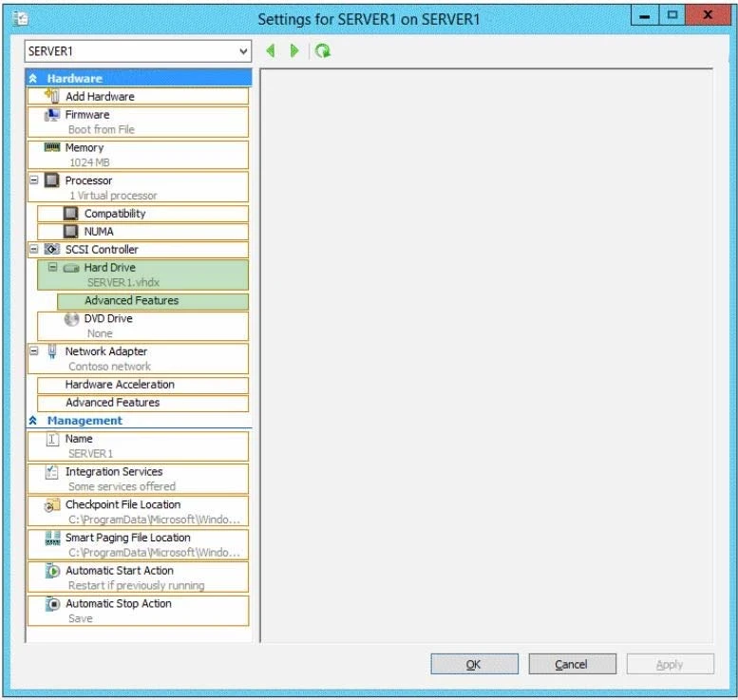This screenshot has height=700, width=738.
Task: Click the Automatic Start Action icon
Action: [52, 571]
